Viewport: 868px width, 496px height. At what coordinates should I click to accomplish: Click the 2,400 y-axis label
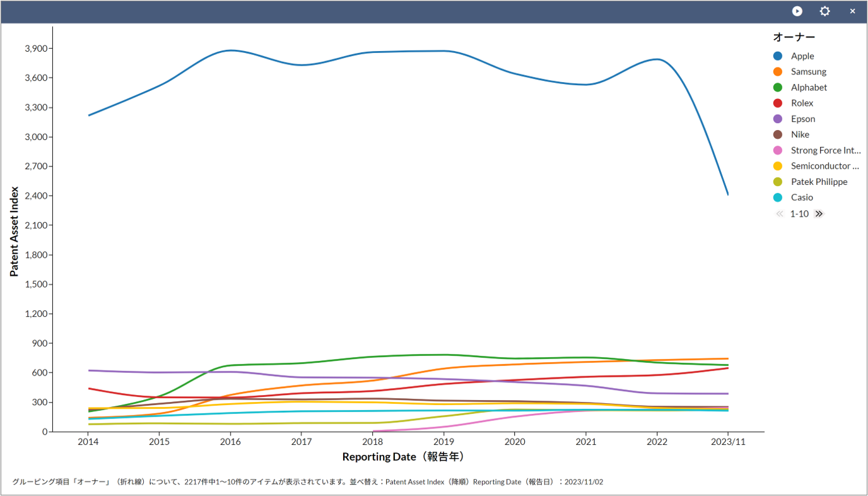(x=35, y=196)
